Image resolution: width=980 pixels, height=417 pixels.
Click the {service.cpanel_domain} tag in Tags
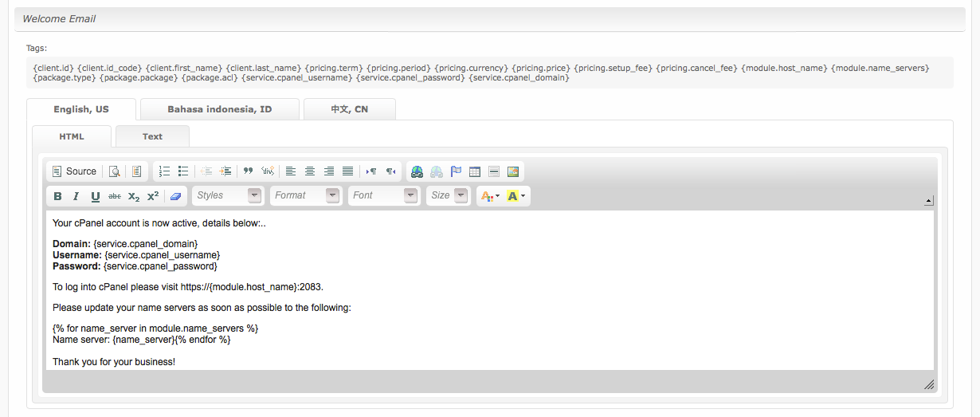(x=519, y=77)
